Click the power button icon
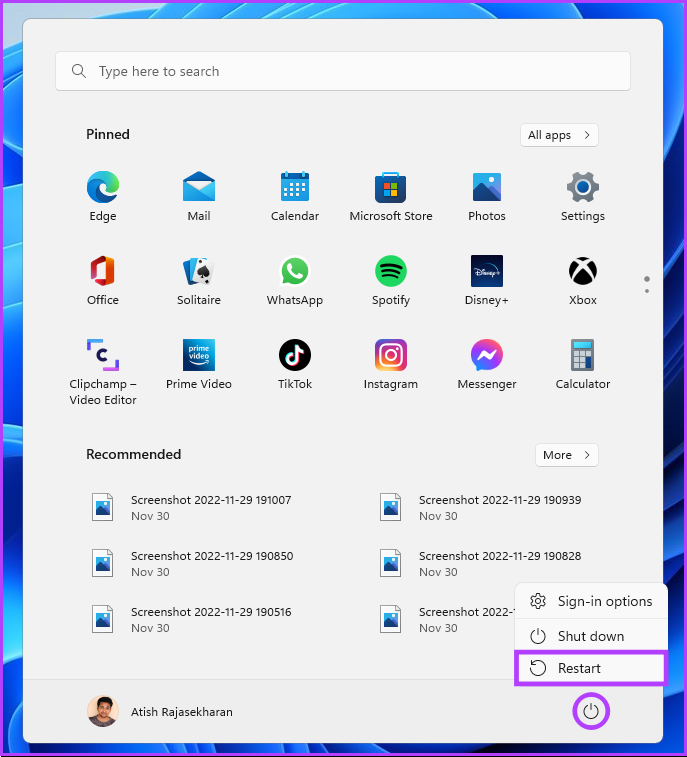 point(591,711)
